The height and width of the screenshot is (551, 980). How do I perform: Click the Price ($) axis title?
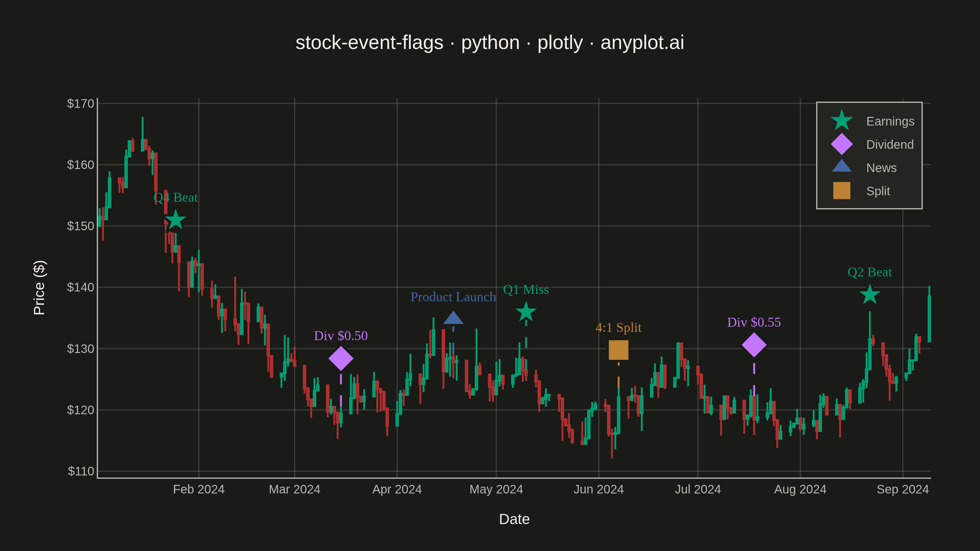pyautogui.click(x=39, y=288)
